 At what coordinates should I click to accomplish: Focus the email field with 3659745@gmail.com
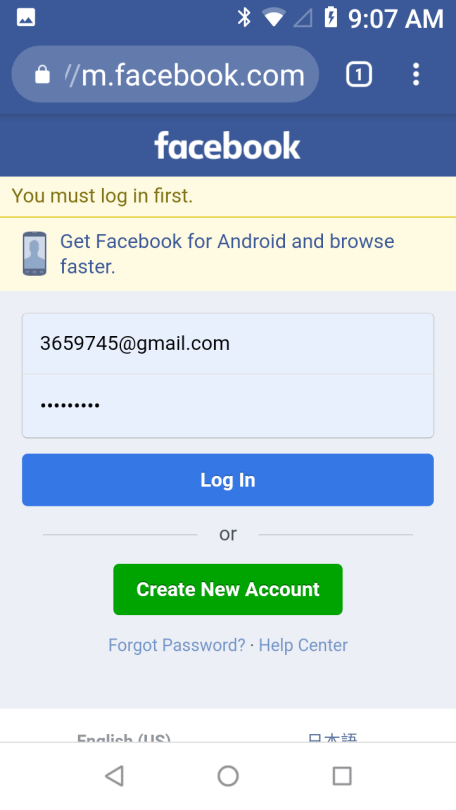[x=228, y=344]
